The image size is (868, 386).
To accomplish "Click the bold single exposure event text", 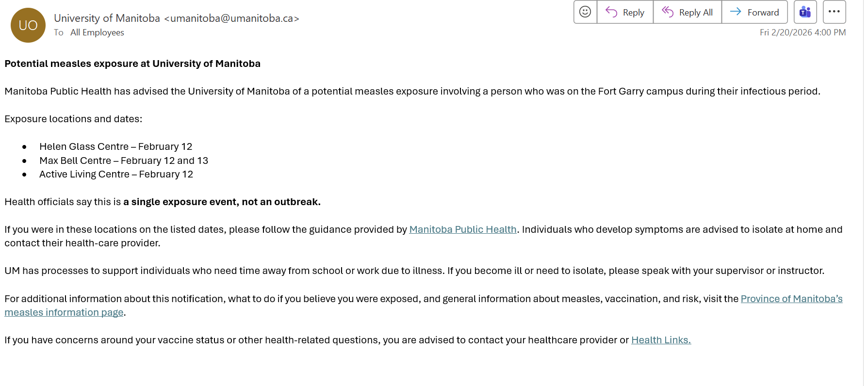I will coord(222,202).
